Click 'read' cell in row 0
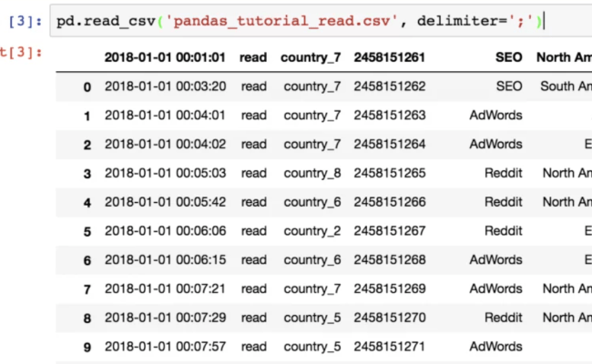Viewport: 592px width, 364px height. pos(254,86)
